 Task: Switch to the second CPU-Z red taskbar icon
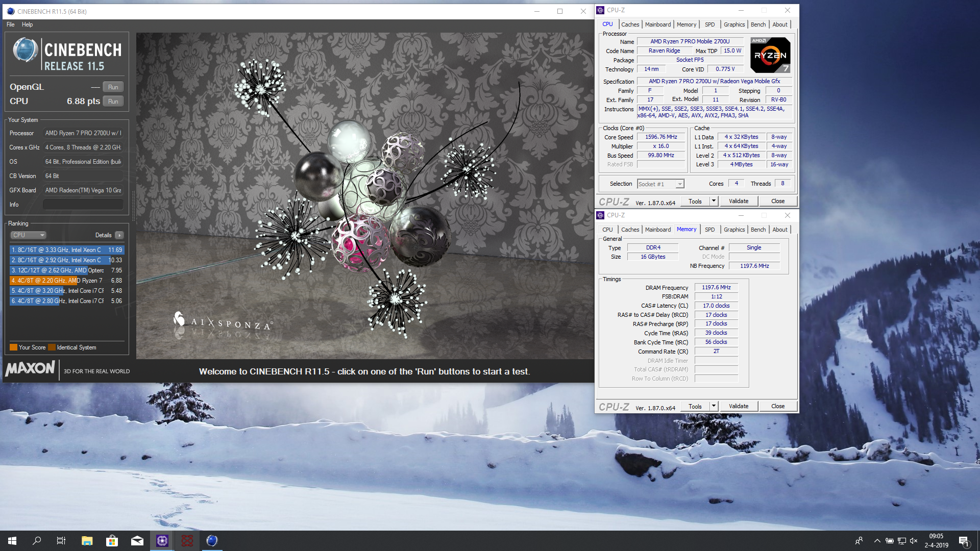click(187, 541)
